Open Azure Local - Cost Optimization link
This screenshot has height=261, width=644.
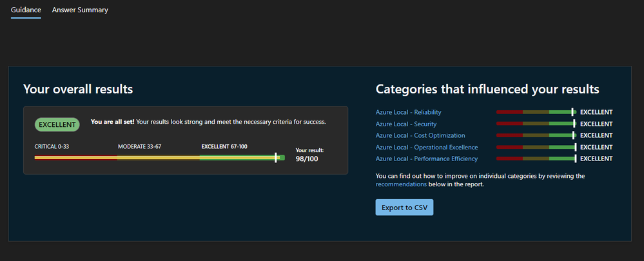[420, 135]
